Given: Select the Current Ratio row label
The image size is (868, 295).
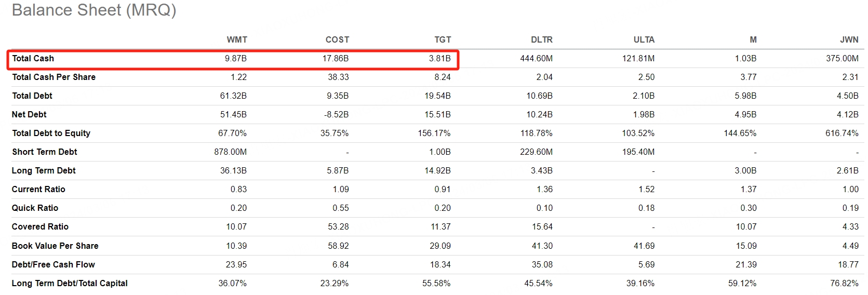Looking at the screenshot, I should coord(38,189).
